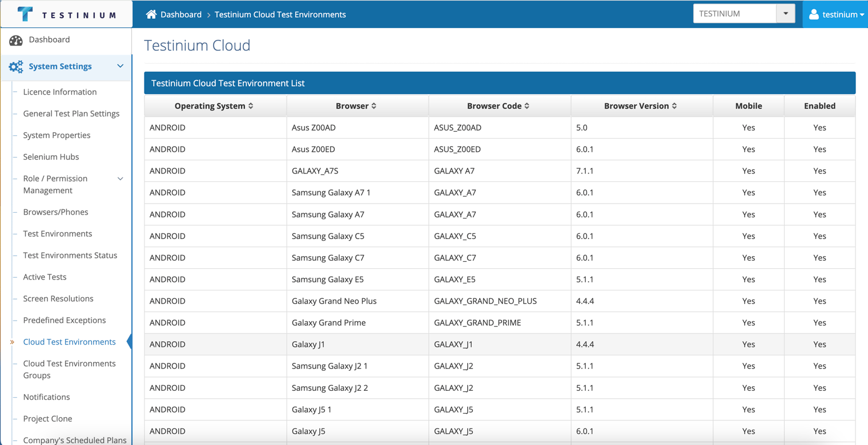The image size is (868, 445).
Task: Select Cloud Test Environments in sidebar
Action: pos(69,342)
